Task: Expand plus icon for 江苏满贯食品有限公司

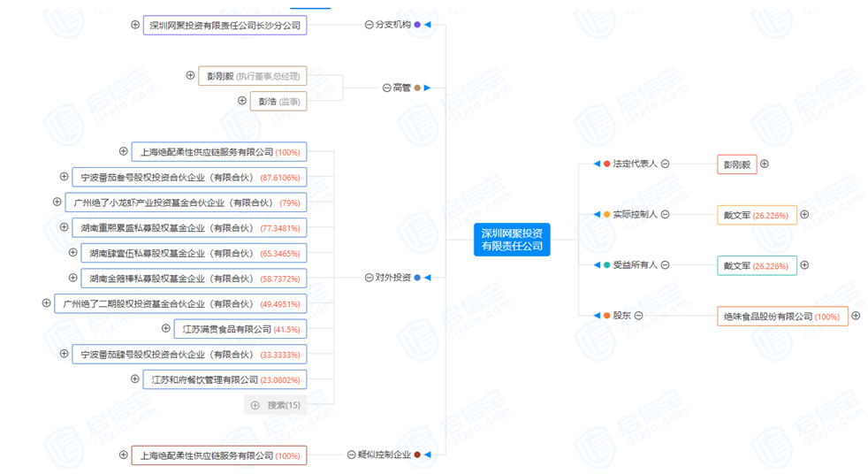Action: (165, 328)
